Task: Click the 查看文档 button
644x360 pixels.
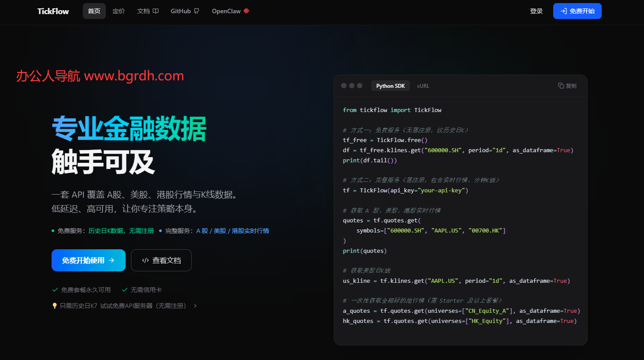Action: coord(161,260)
